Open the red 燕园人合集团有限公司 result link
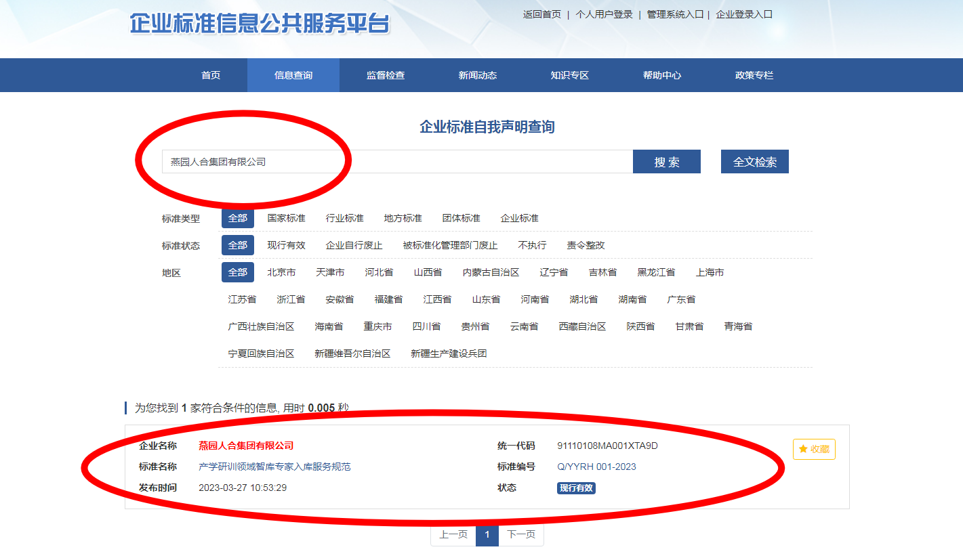Image resolution: width=963 pixels, height=560 pixels. [246, 446]
